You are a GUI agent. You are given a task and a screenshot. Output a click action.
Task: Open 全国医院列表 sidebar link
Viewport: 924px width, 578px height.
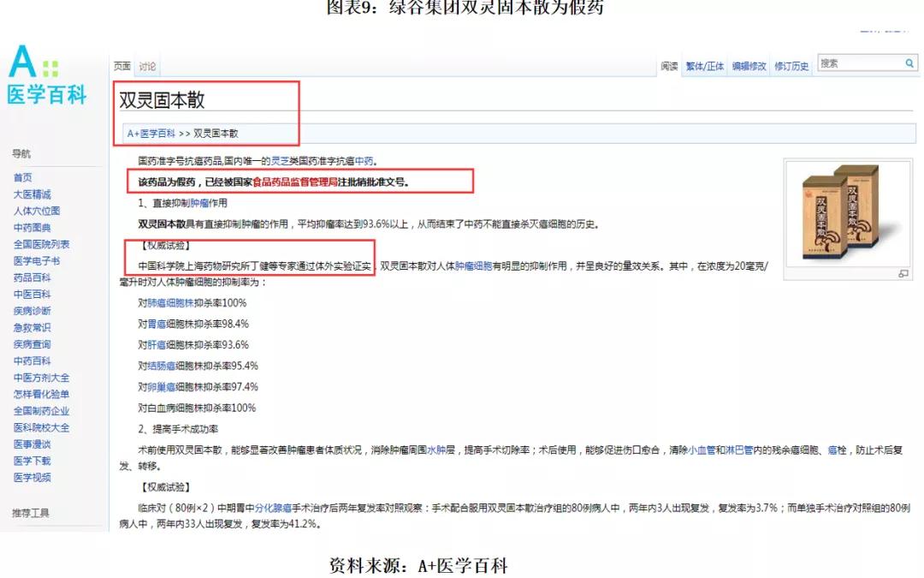41,244
